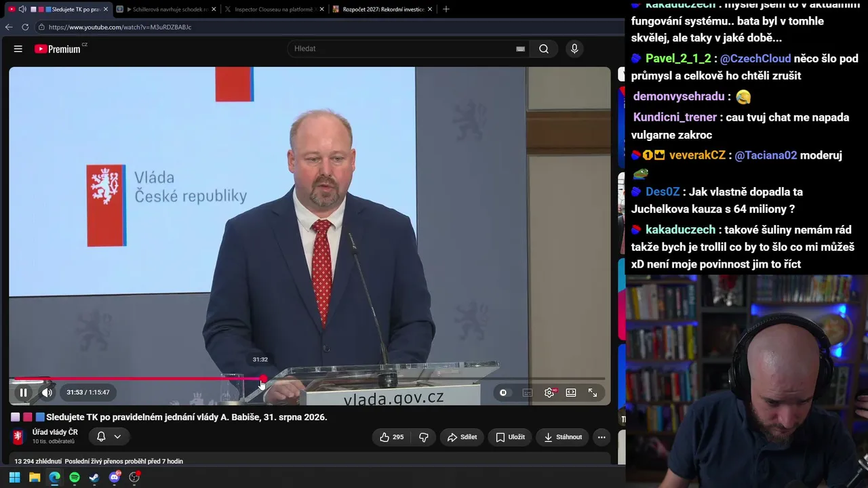Go back with the browser back arrow
Screen dimensions: 868x488
[x=9, y=27]
